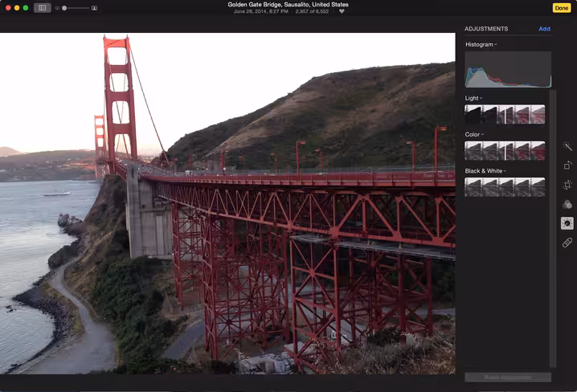Screen dimensions: 577x392
Task: Choose the Retouch bandage tool
Action: (567, 243)
